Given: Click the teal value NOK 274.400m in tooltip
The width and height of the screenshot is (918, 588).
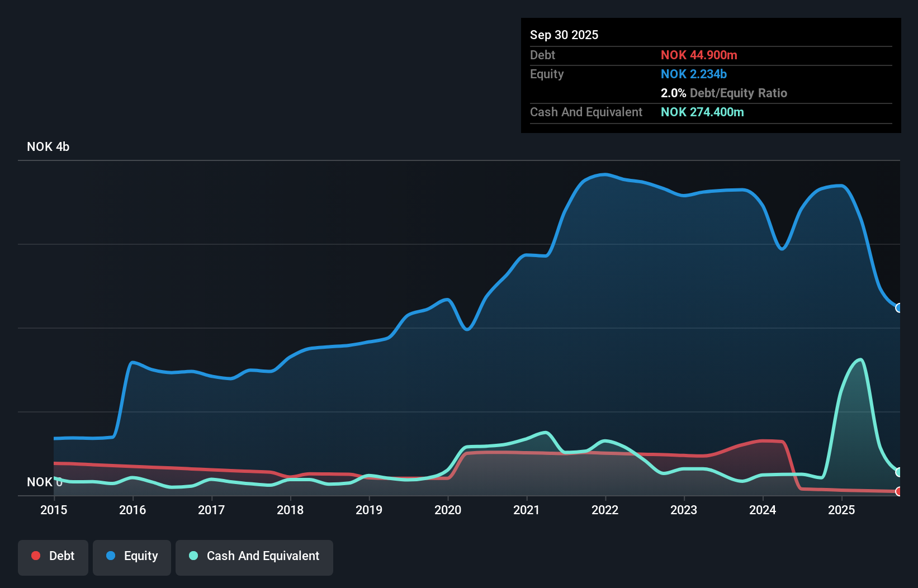Looking at the screenshot, I should pos(702,112).
